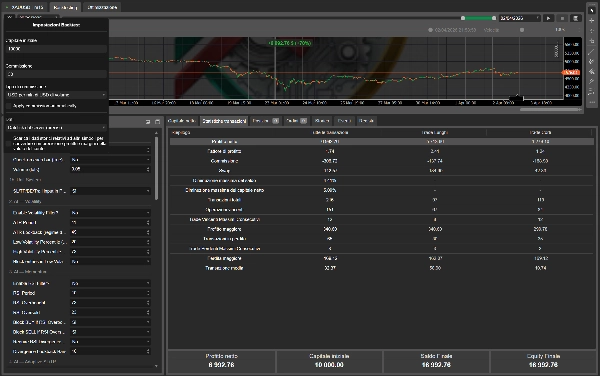Open the results tab right of the badge tabs
The width and height of the screenshot is (600, 376).
point(322,121)
